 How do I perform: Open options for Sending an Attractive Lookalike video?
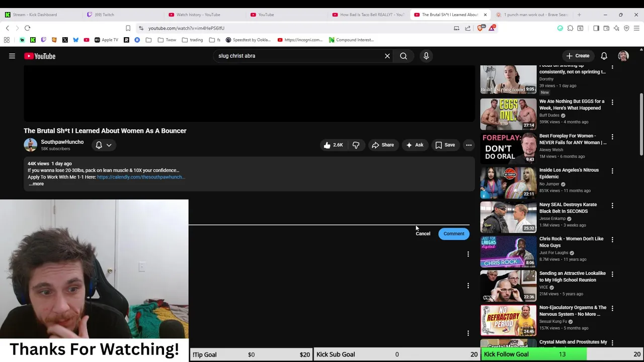[612, 274]
